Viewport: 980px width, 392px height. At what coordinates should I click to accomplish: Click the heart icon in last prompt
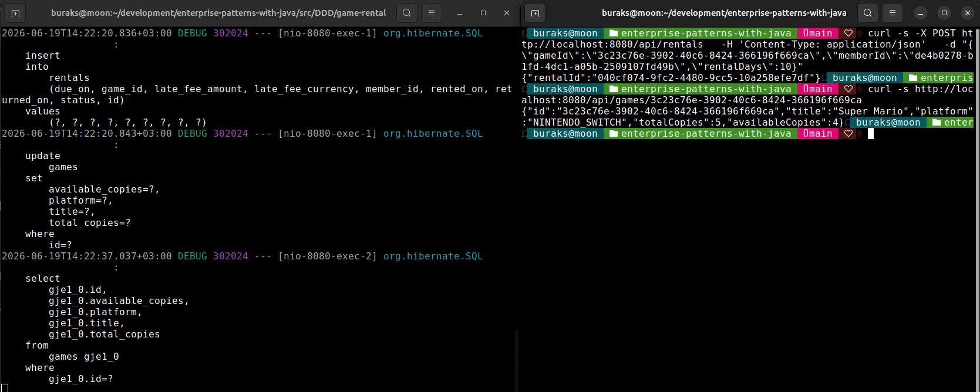coord(848,134)
